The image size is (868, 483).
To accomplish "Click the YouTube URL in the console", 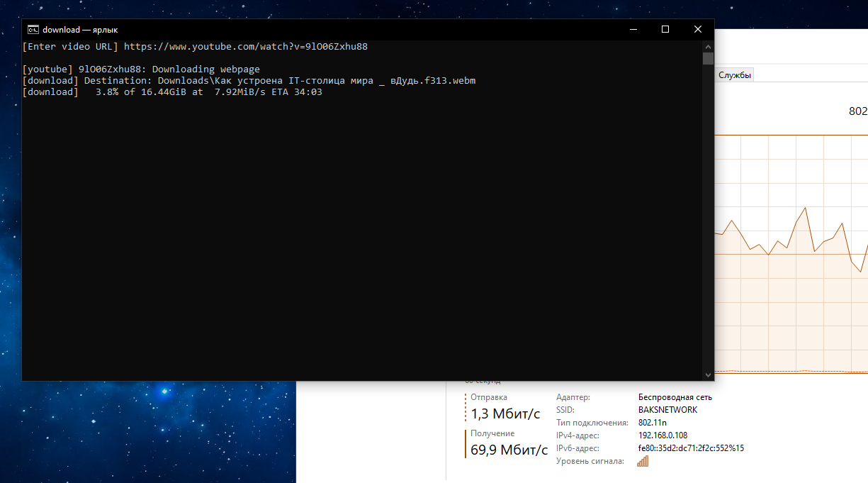I will click(x=245, y=47).
